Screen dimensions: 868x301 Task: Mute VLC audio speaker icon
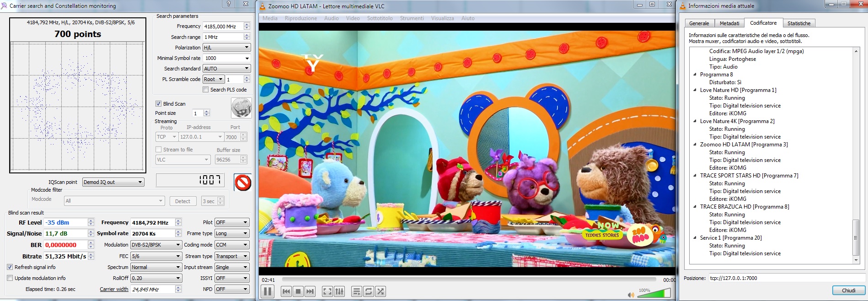coord(631,295)
